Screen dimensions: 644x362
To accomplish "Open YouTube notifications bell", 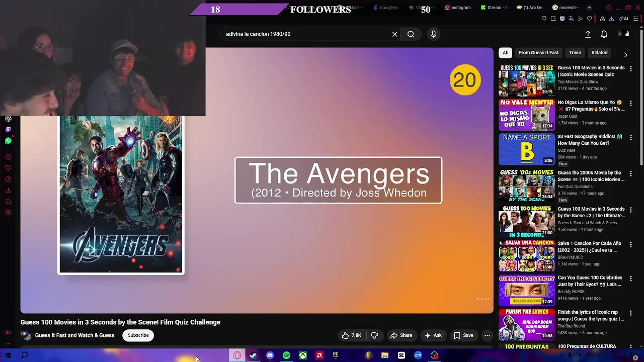I will pos(604,34).
